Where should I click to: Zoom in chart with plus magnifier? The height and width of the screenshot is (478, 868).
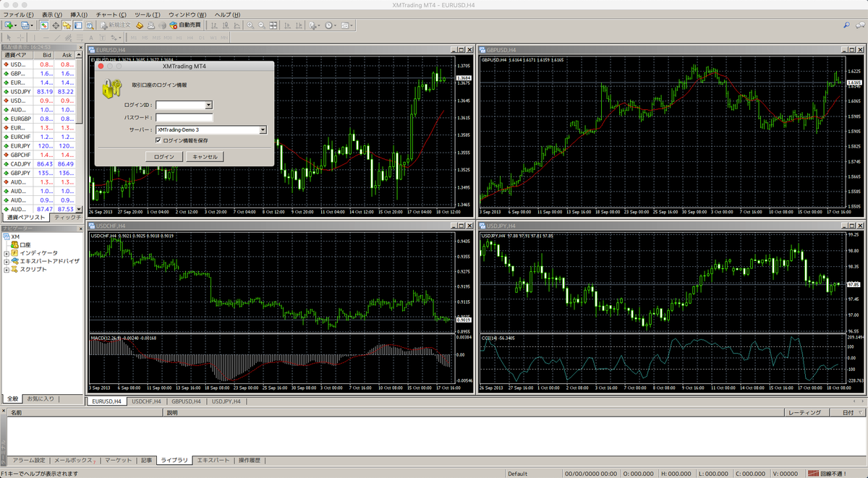(250, 25)
